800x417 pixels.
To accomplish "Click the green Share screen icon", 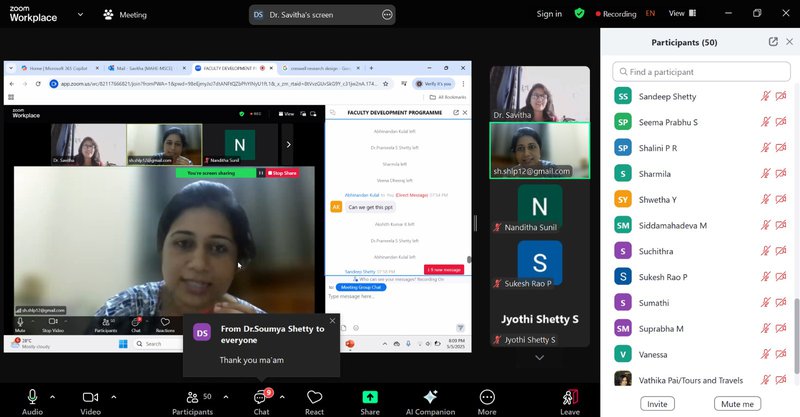I will tap(370, 397).
